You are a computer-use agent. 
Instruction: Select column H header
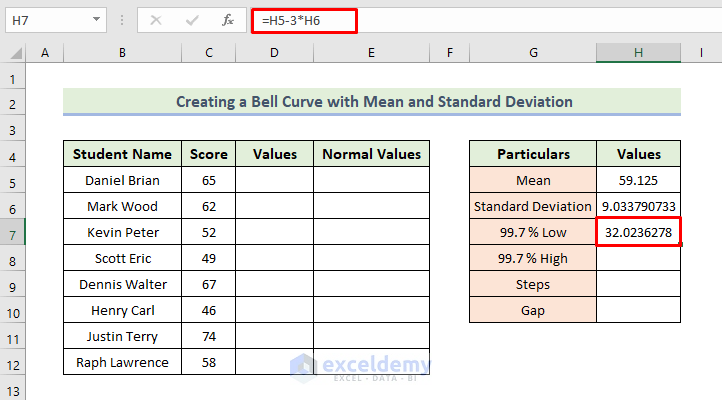[639, 52]
